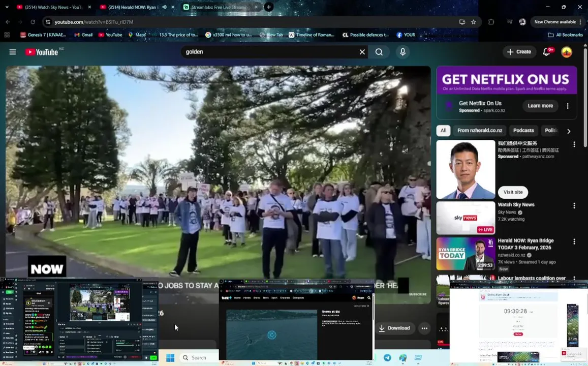588x366 pixels.
Task: Clear the 'golden' search text
Action: (362, 52)
